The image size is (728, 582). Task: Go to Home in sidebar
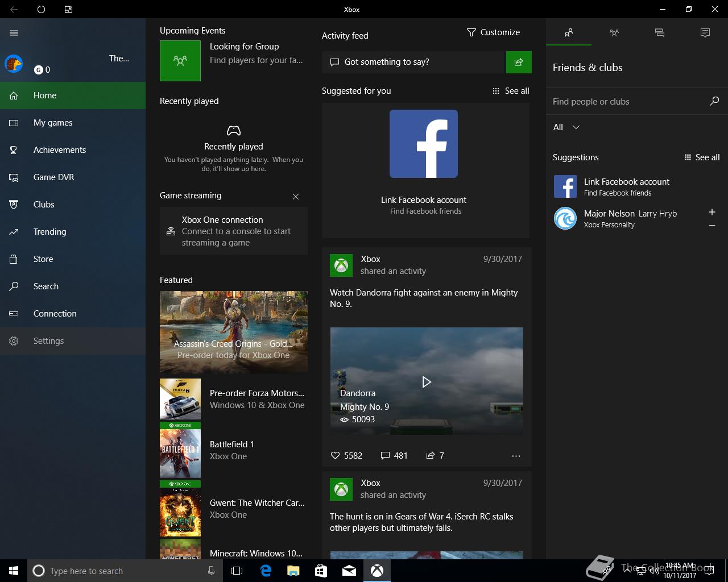pyautogui.click(x=73, y=95)
